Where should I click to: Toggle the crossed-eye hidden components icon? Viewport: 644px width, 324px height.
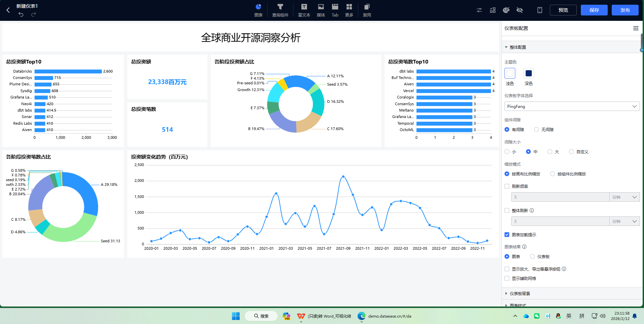(520, 10)
